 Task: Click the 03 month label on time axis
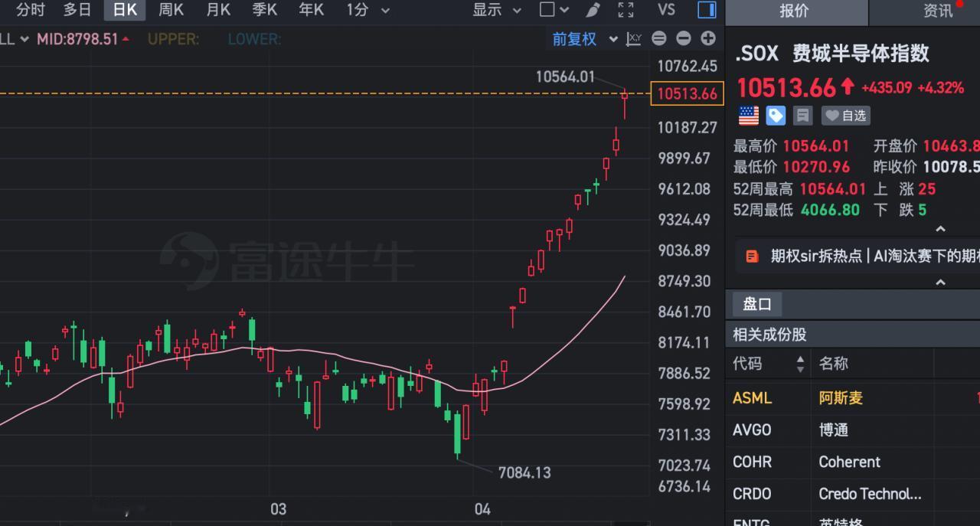278,509
